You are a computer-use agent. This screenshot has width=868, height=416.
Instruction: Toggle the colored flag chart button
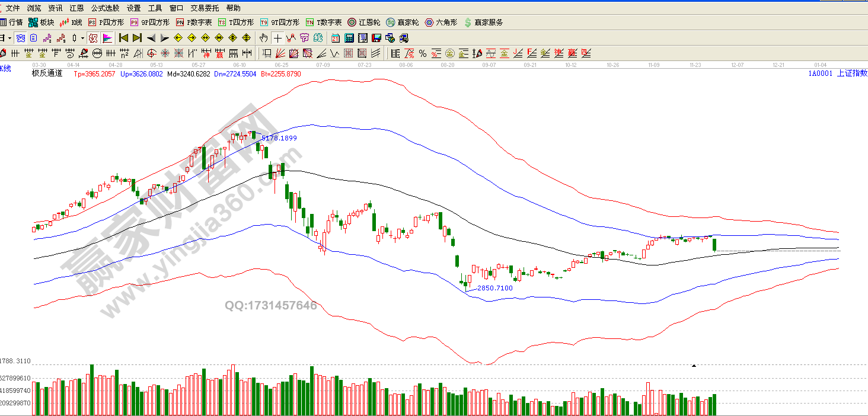pyautogui.click(x=107, y=38)
